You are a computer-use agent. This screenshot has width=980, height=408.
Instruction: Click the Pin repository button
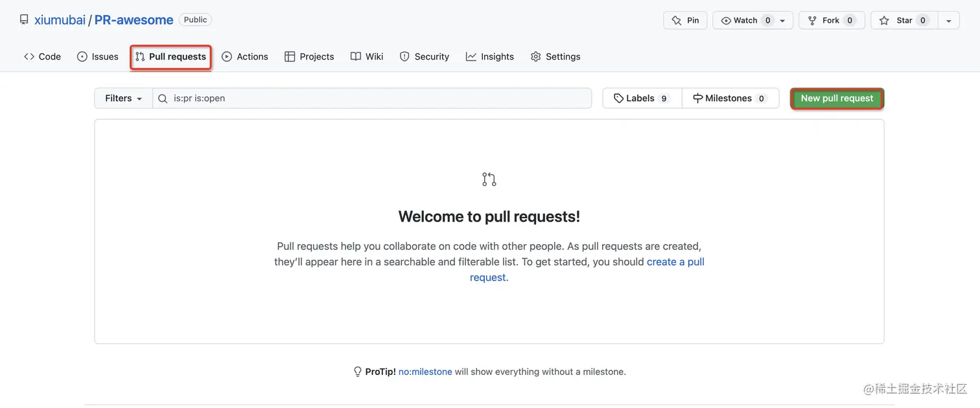685,20
